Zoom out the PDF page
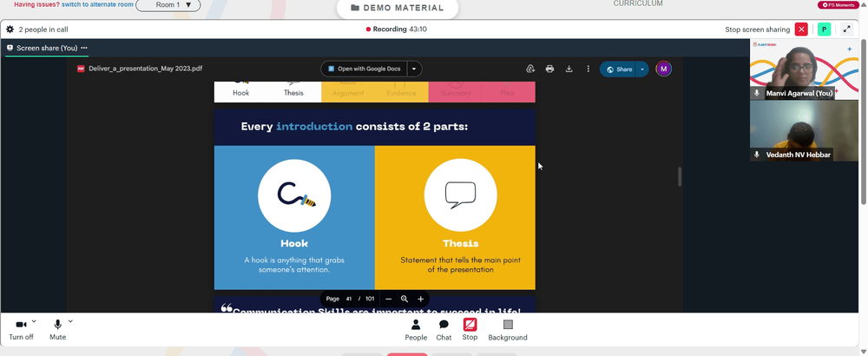 click(x=389, y=299)
